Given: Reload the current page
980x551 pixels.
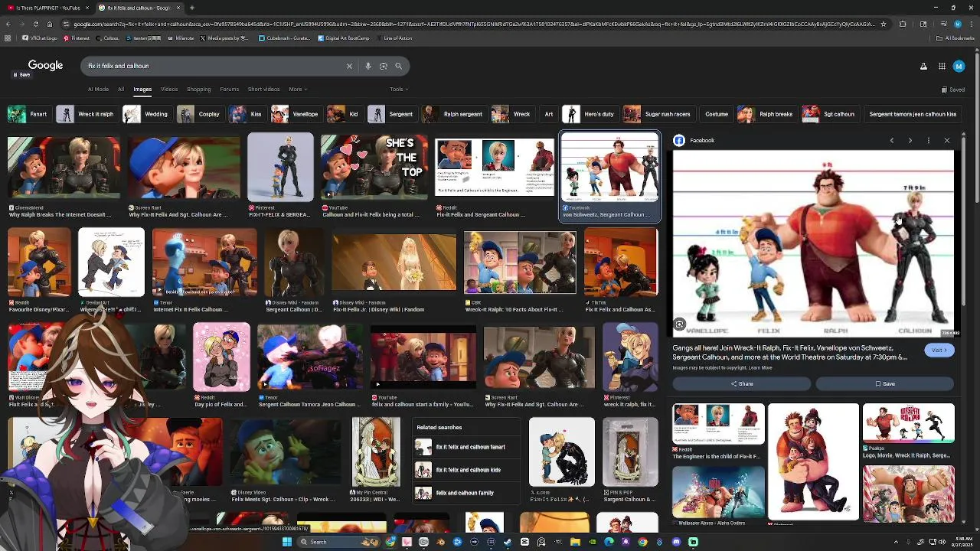Looking at the screenshot, I should tap(35, 24).
